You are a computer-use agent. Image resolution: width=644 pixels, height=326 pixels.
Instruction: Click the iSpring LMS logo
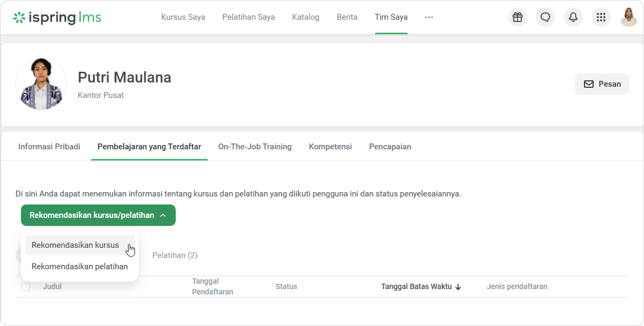(57, 17)
